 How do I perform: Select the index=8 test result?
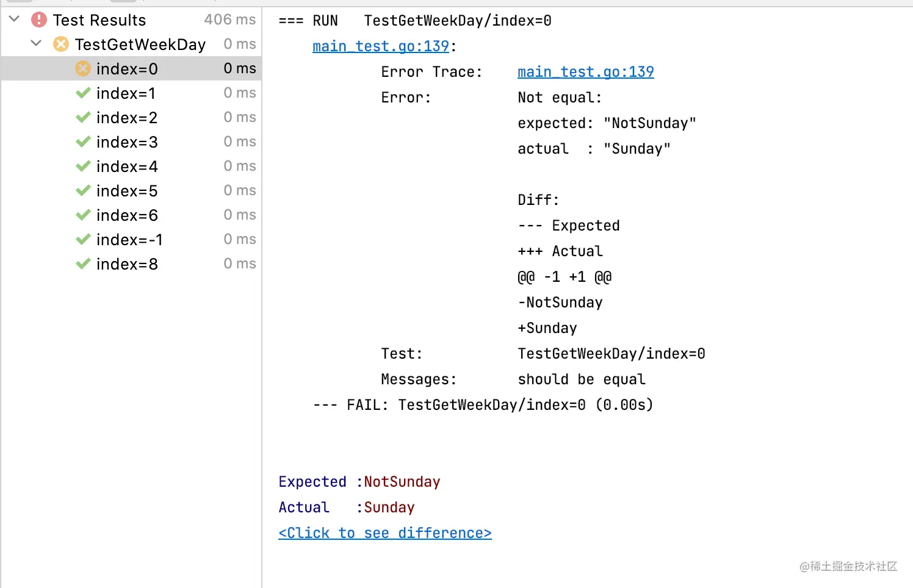click(131, 264)
